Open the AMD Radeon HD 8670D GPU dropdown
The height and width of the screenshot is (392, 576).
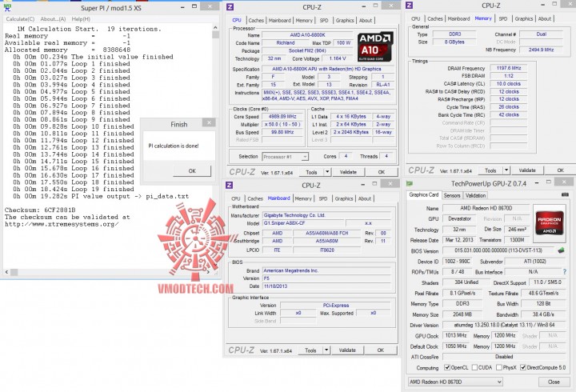(499, 382)
